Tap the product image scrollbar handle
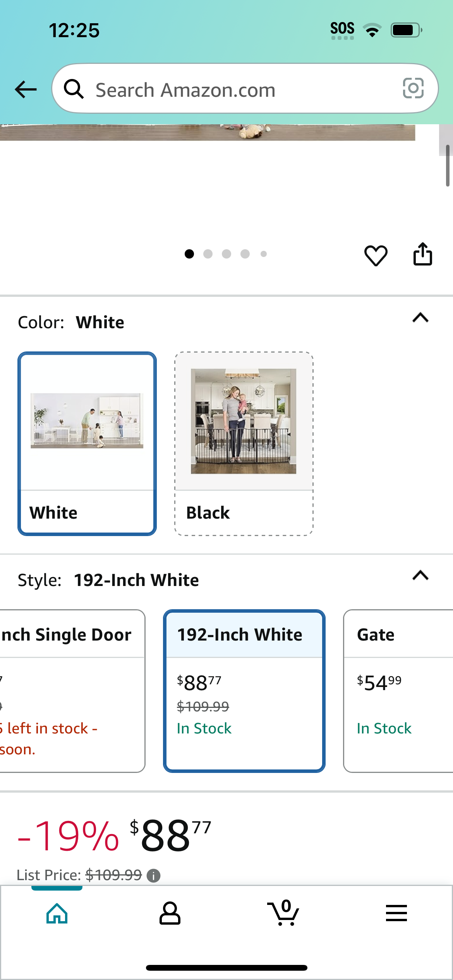Screen dimensions: 453x980 448,166
